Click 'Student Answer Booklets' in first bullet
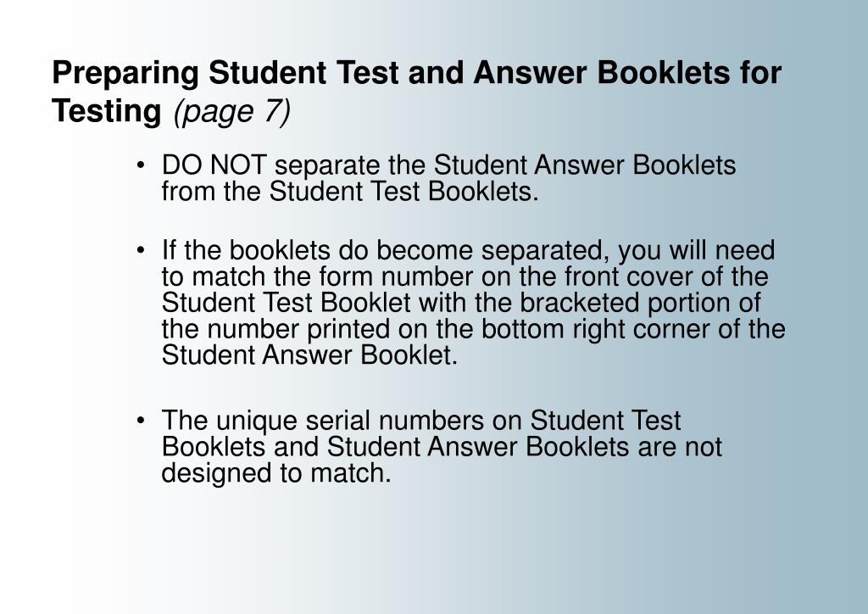Screen dimensions: 868x614 pos(585,165)
